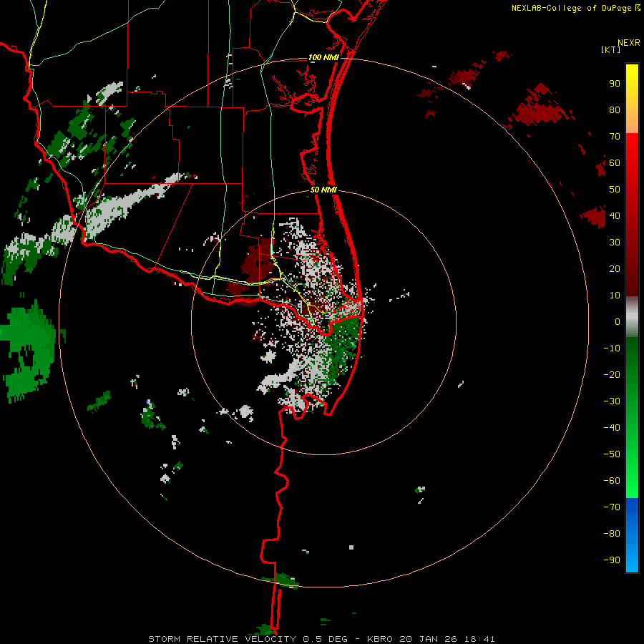Image resolution: width=644 pixels, height=644 pixels.
Task: Select the positive 70 value on the velocity scale
Action: click(615, 137)
